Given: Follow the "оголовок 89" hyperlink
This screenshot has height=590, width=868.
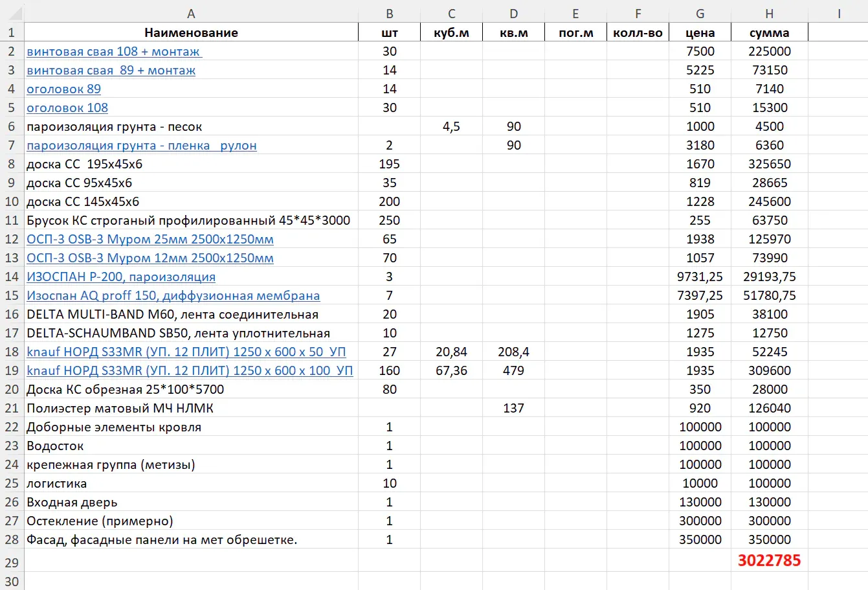Looking at the screenshot, I should (x=63, y=89).
